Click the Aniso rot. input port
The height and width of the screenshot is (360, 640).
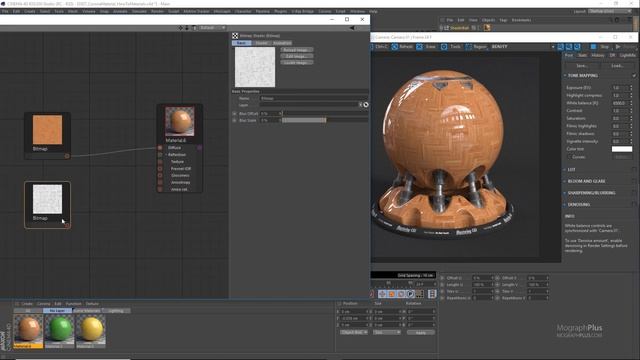pyautogui.click(x=160, y=189)
